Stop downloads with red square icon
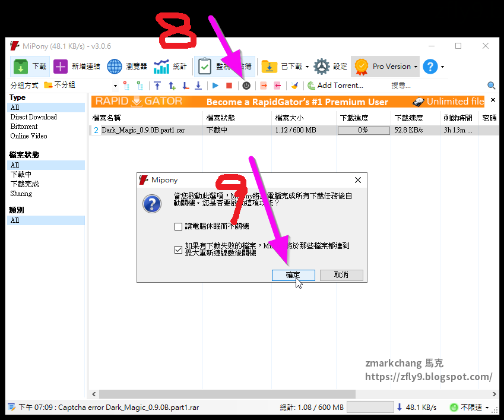This screenshot has width=504, height=420. (x=229, y=86)
